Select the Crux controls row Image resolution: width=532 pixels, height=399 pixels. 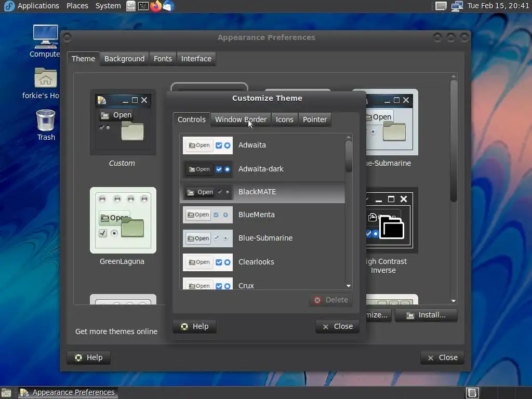tap(262, 284)
